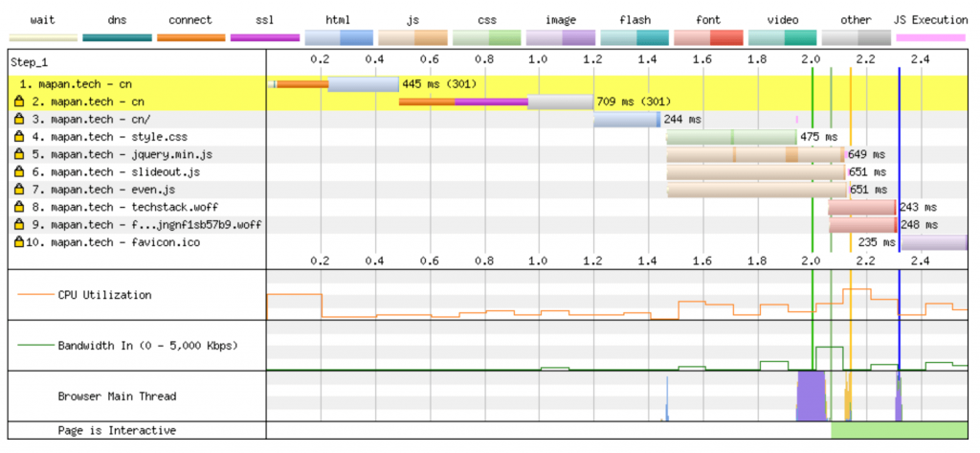This screenshot has width=980, height=453.
Task: Click the techstack.woff download bar
Action: coord(862,207)
